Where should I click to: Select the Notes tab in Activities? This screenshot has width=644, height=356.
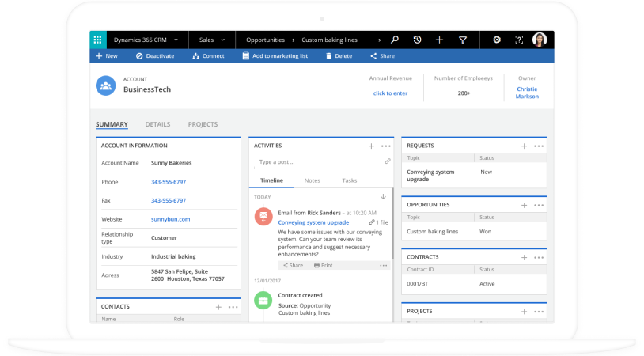click(x=313, y=180)
